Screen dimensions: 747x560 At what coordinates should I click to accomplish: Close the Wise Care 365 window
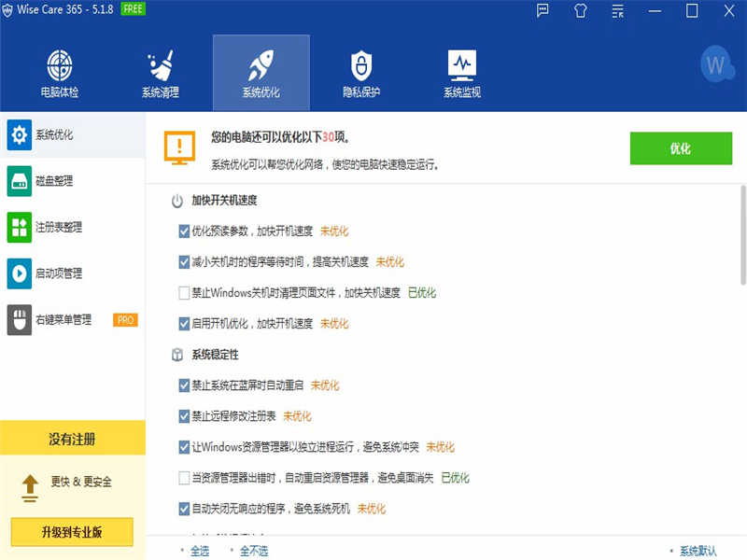coord(729,10)
